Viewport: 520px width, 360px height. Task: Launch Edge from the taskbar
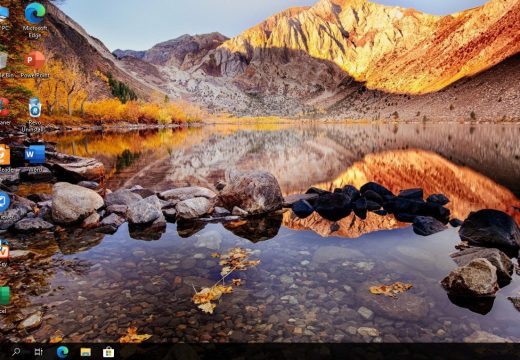click(x=62, y=352)
